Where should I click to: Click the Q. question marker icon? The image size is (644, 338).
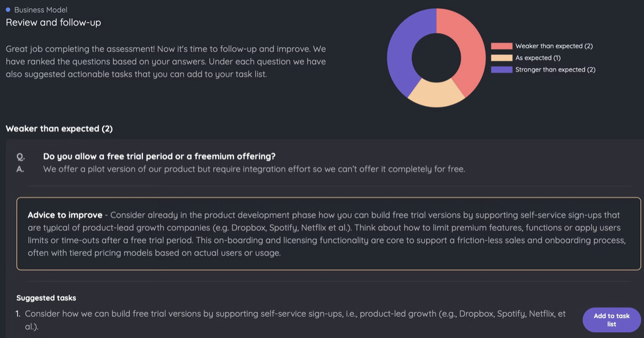click(20, 157)
